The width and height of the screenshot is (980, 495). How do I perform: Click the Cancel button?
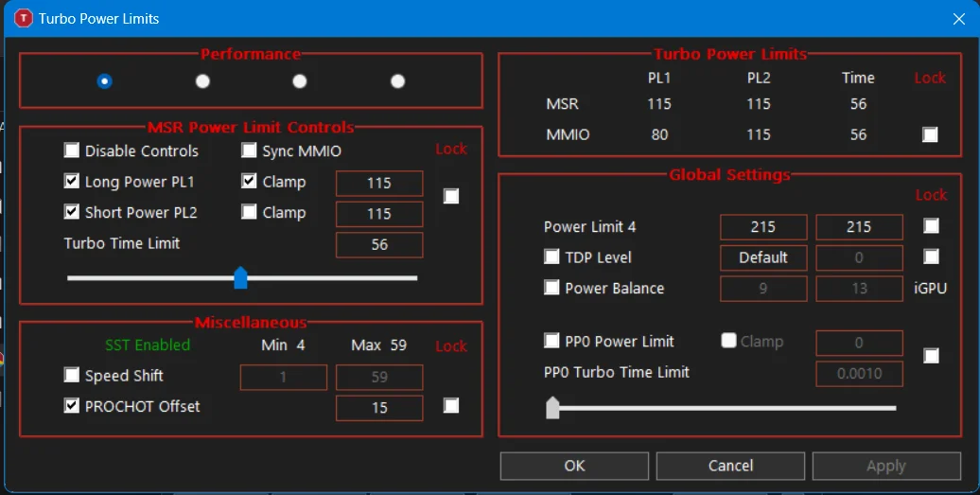pos(730,466)
